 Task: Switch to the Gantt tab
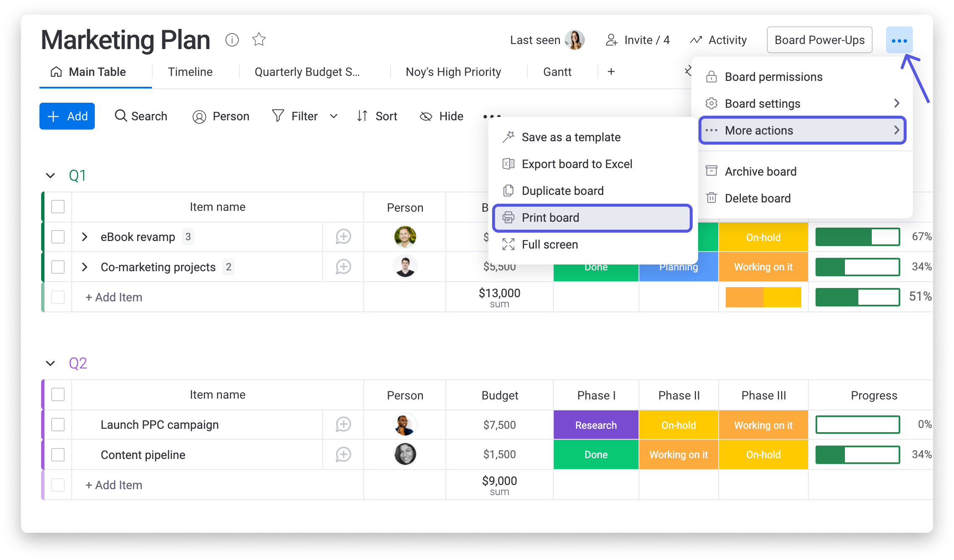point(557,72)
